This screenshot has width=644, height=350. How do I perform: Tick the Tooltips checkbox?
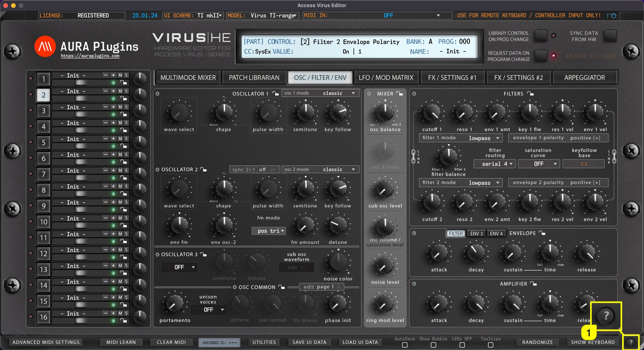coord(491,345)
